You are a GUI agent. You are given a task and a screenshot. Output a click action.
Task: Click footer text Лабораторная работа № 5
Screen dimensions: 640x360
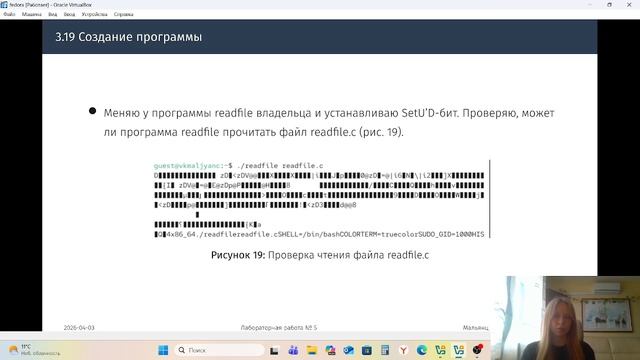278,328
